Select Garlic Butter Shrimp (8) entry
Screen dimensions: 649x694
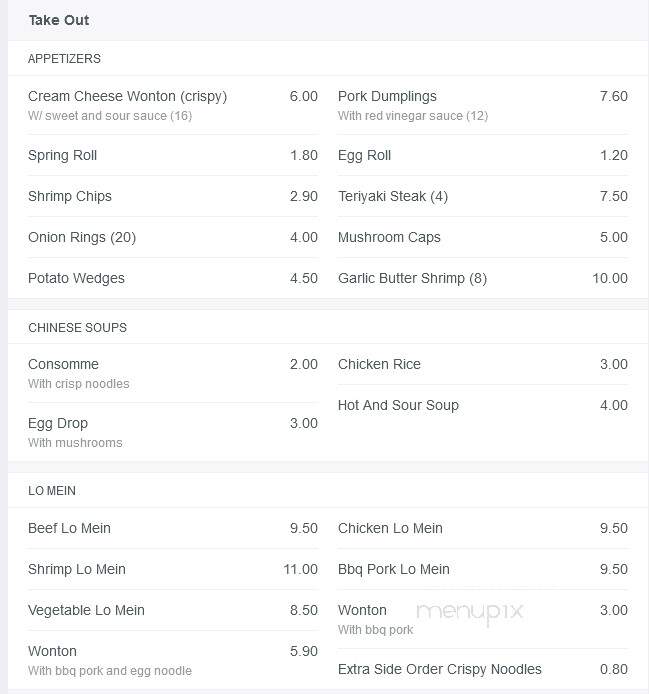pyautogui.click(x=412, y=278)
